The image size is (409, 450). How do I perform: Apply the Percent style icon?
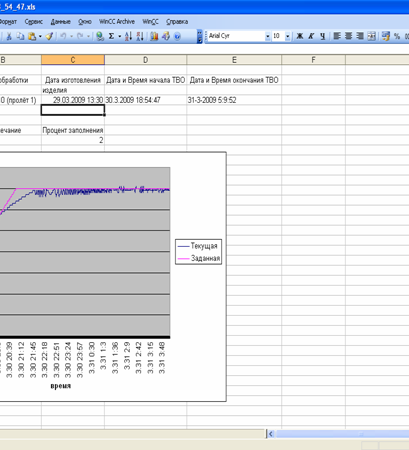pyautogui.click(x=397, y=36)
